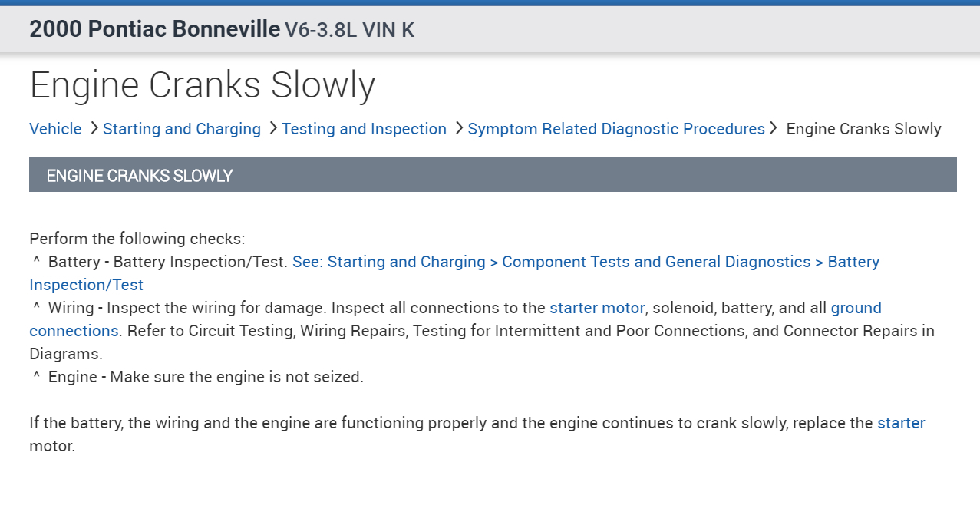Click the Vehicle breadcrumb link
The width and height of the screenshot is (980, 522).
(x=55, y=129)
